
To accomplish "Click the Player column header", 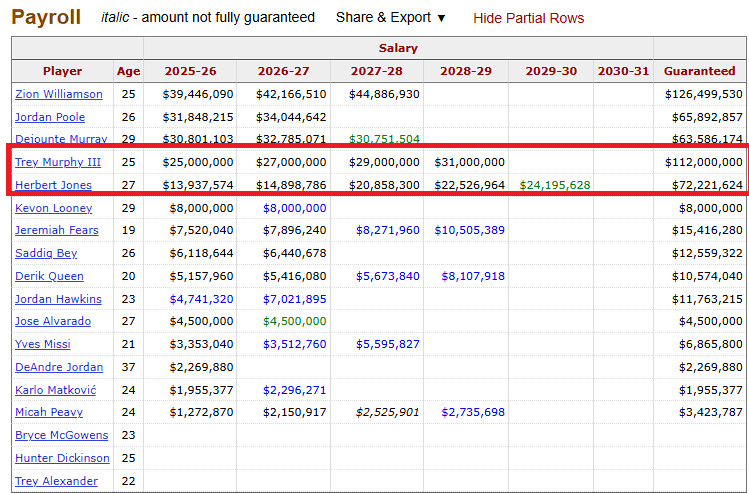I will 62,71.
